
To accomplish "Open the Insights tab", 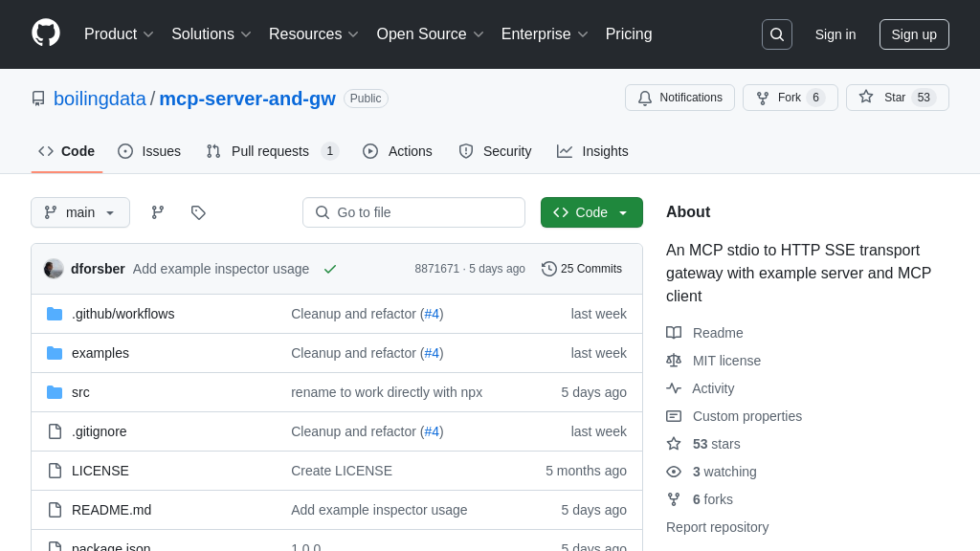I will (592, 151).
